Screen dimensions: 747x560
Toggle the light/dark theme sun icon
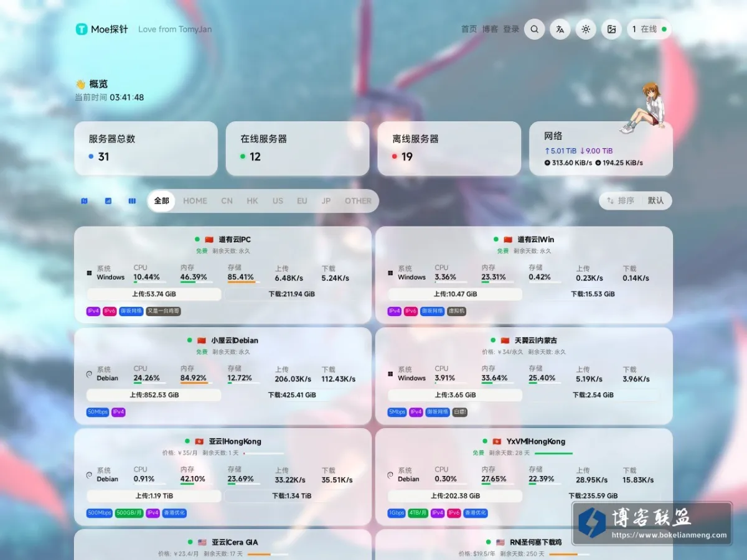coord(586,29)
